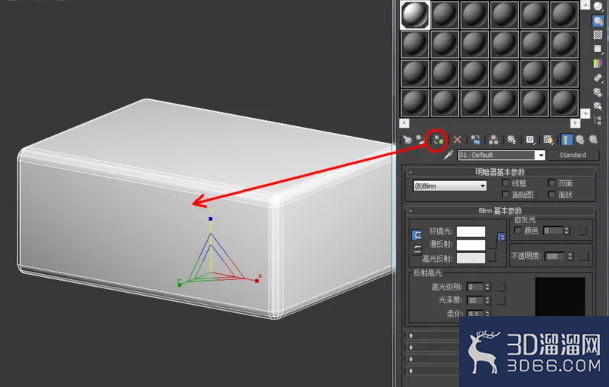Screen dimensions: 609x387
Task: Toggle the Backlight icon
Action: click(x=598, y=21)
